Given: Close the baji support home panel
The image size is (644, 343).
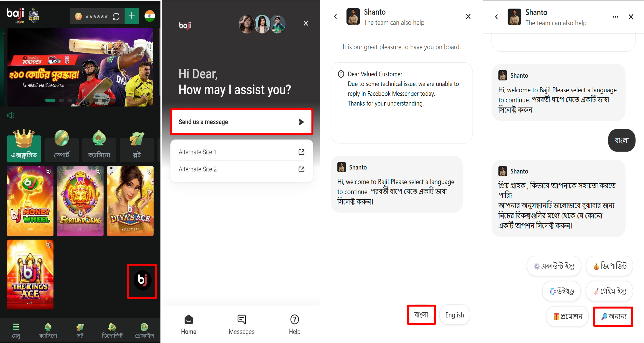Looking at the screenshot, I should tap(306, 23).
